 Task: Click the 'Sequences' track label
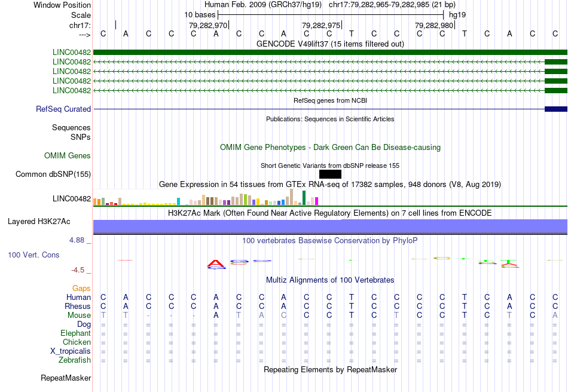71,127
